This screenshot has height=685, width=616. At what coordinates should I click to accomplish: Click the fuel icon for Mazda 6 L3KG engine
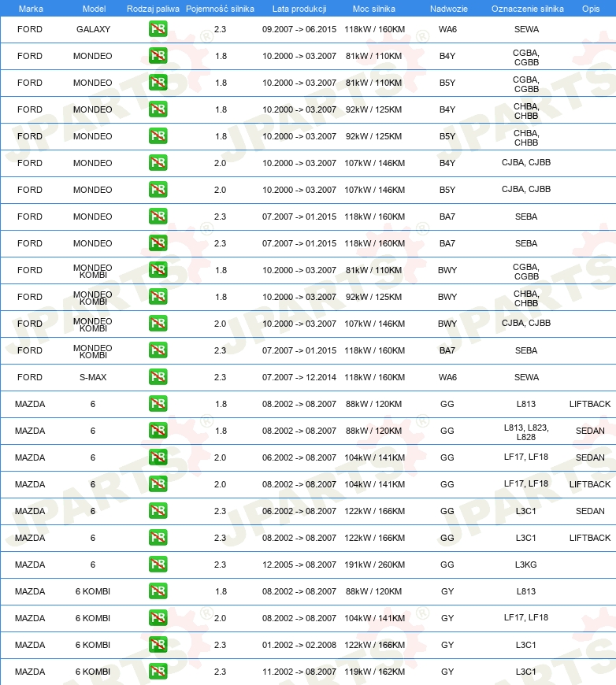158,565
